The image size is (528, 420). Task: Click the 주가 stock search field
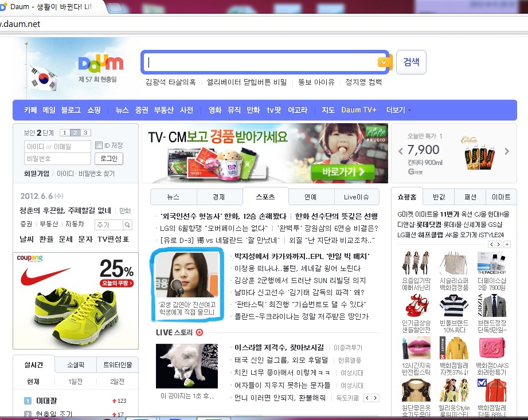109,225
